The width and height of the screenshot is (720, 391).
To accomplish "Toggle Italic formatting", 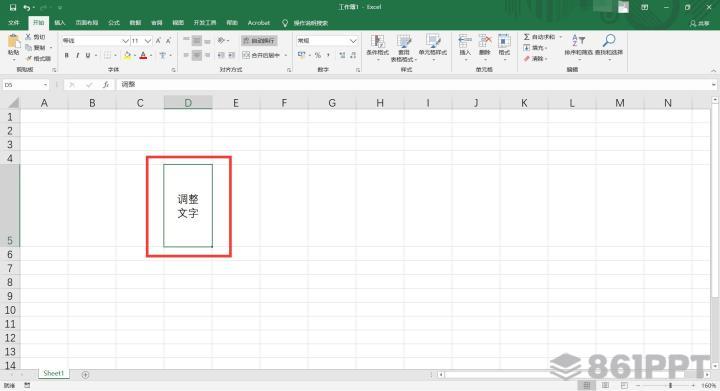I will pos(77,56).
